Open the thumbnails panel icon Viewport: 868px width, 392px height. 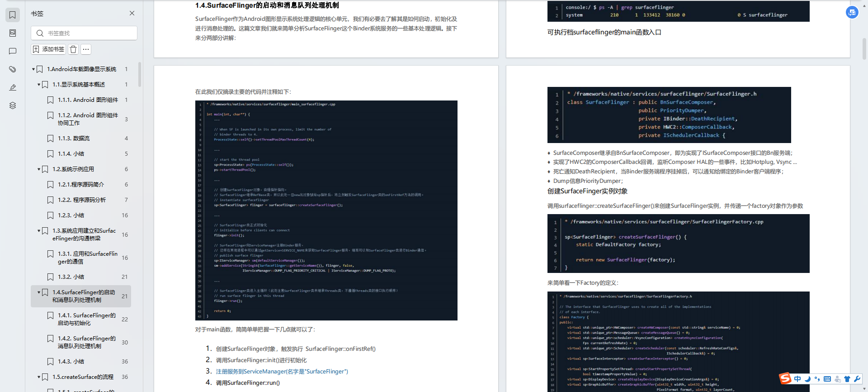click(x=13, y=33)
